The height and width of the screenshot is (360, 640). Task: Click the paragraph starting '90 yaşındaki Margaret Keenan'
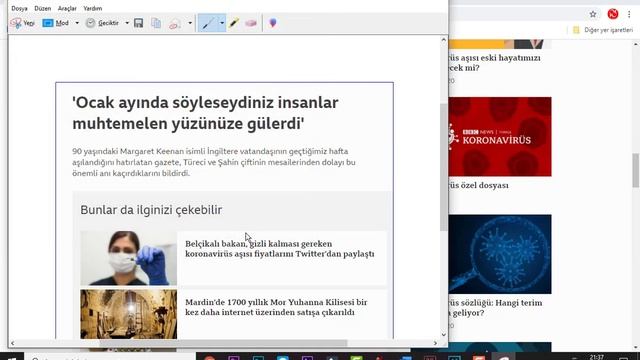tap(214, 162)
